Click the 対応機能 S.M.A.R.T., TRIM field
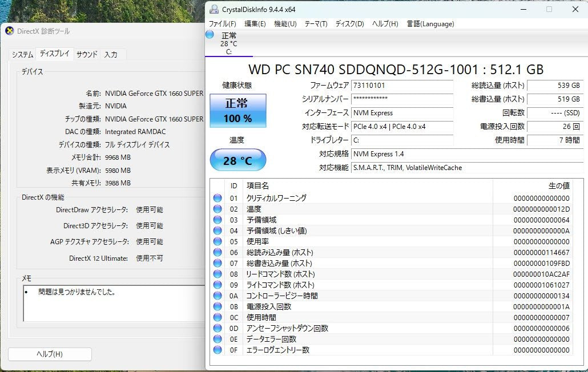Image resolution: width=588 pixels, height=372 pixels. 467,168
